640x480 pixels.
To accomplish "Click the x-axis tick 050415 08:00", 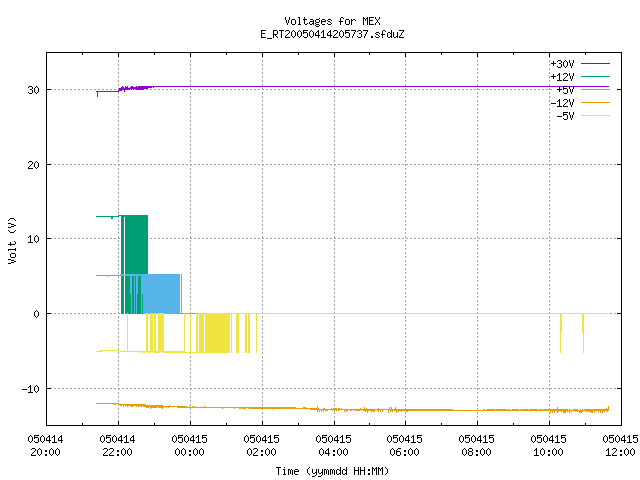I will 476,446.
